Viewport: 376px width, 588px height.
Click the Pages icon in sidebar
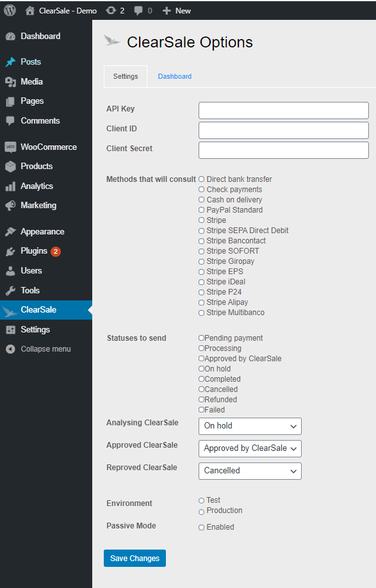click(x=10, y=101)
